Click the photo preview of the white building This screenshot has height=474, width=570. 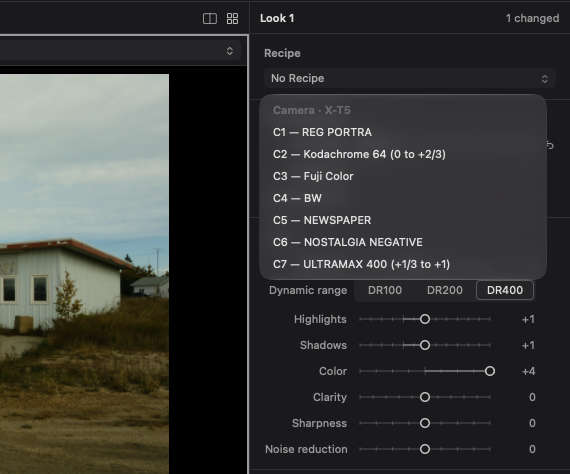(84, 274)
